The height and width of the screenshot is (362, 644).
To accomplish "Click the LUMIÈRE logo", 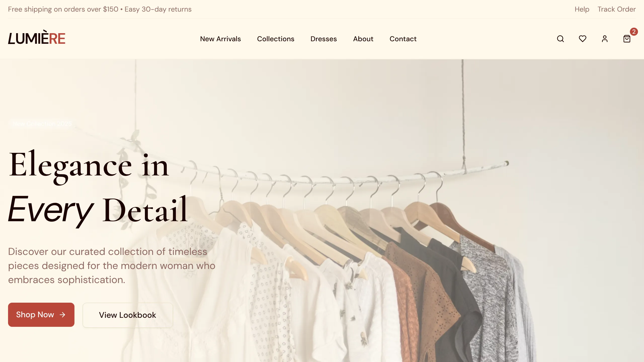I will tap(36, 38).
